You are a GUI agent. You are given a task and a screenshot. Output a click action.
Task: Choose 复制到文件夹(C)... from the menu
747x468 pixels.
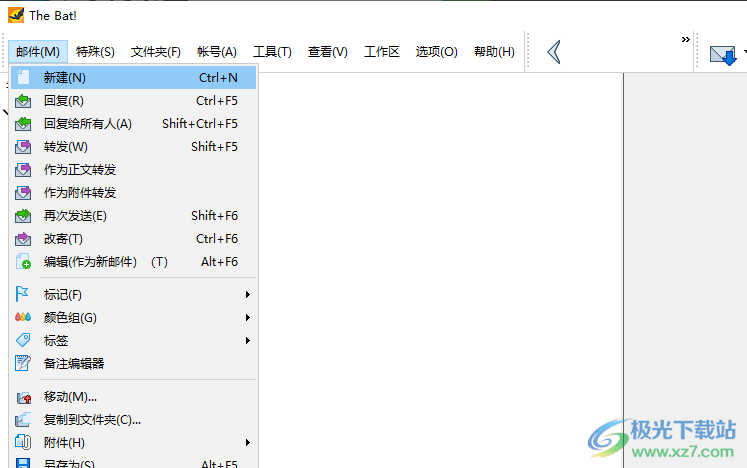92,420
